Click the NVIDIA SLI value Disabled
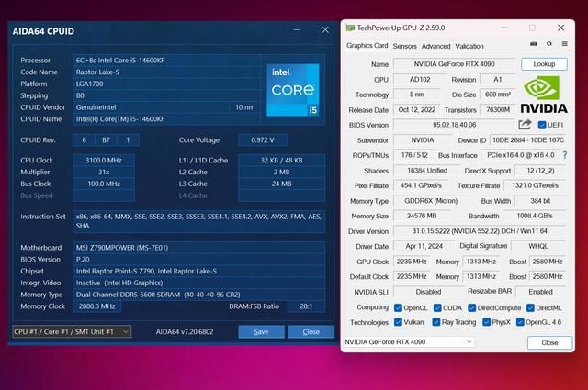The width and height of the screenshot is (588, 390). (x=428, y=292)
